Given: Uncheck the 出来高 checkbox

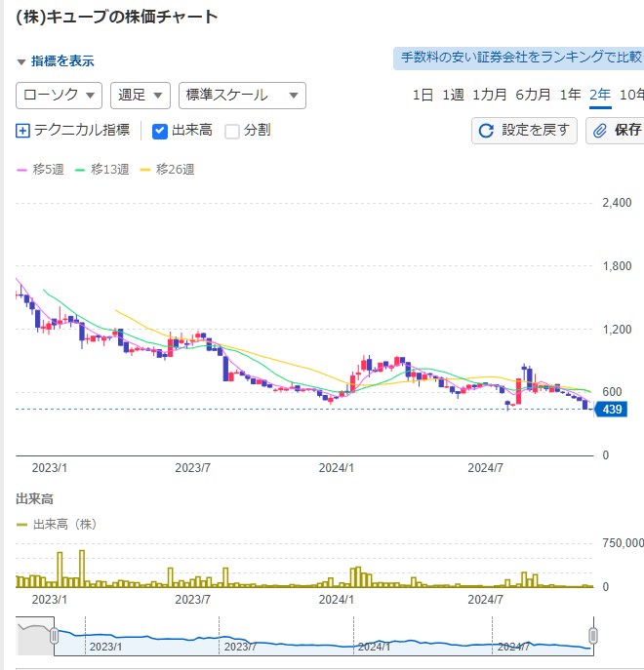Looking at the screenshot, I should pyautogui.click(x=159, y=132).
